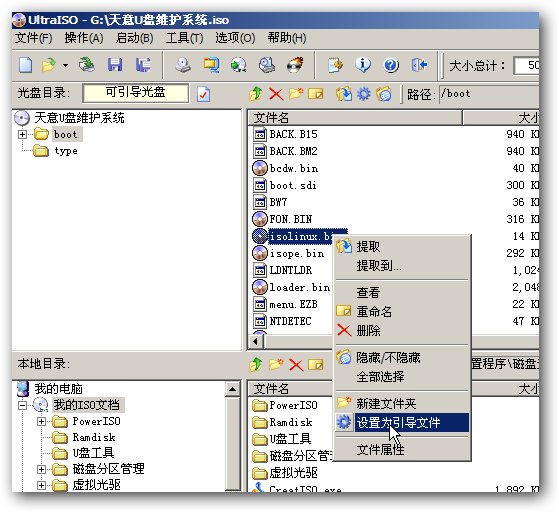Click the 可引导光盘 disc type field
Screen dimensions: 559x512
tap(135, 93)
